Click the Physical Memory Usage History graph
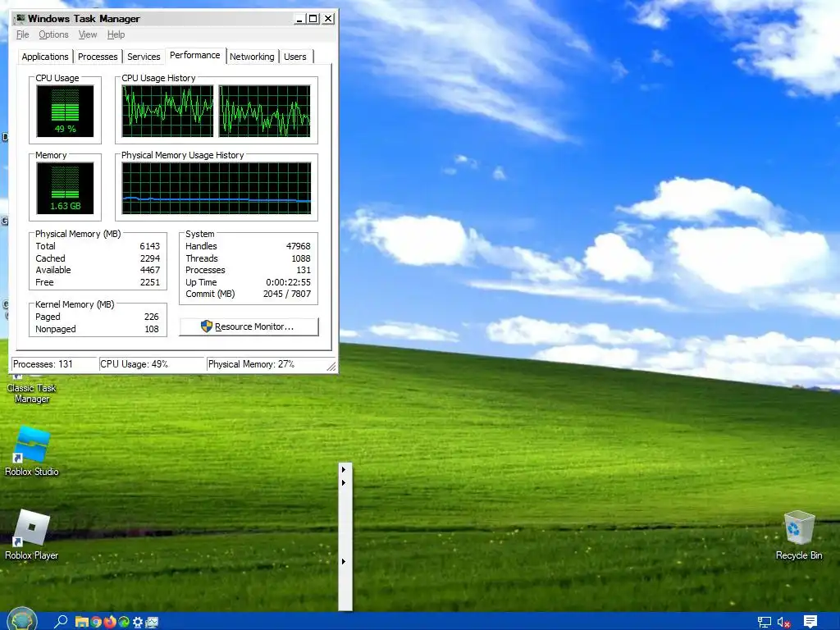This screenshot has height=630, width=840. coord(217,188)
